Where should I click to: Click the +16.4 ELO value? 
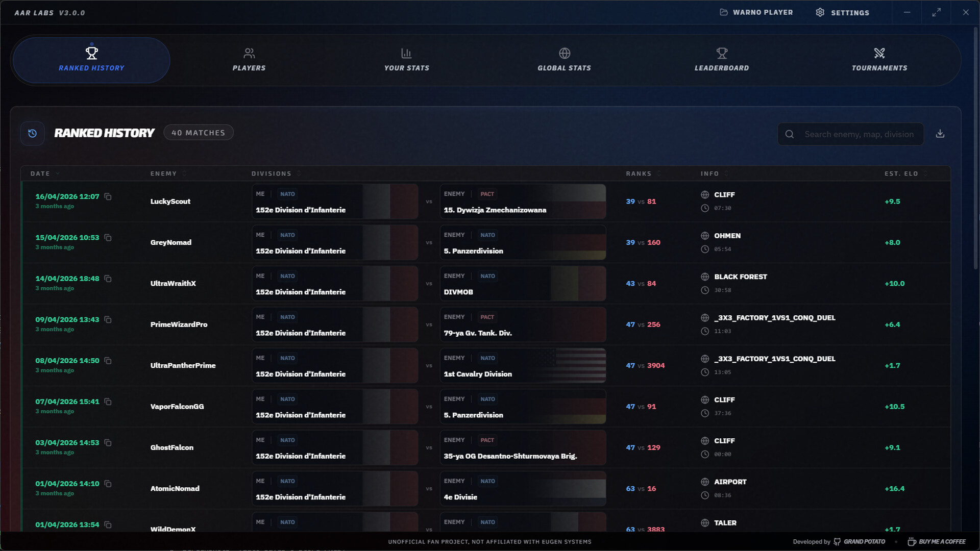(894, 489)
